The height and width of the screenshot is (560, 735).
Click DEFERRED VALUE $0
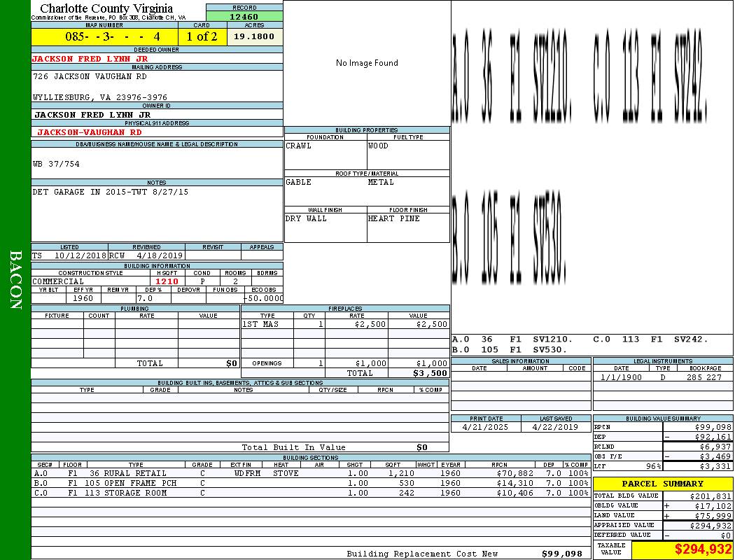(x=726, y=535)
